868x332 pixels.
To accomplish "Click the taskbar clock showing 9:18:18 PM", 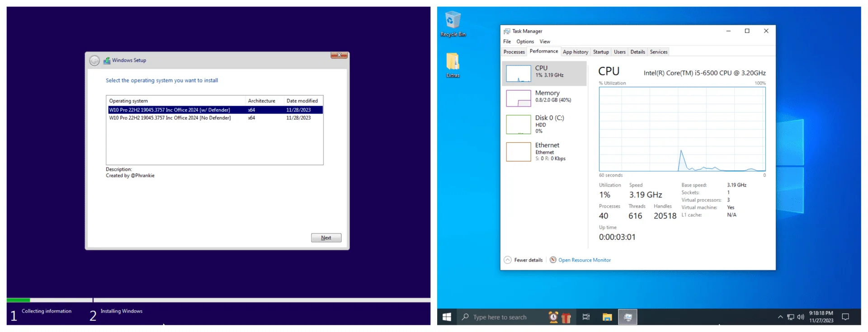I will [821, 317].
